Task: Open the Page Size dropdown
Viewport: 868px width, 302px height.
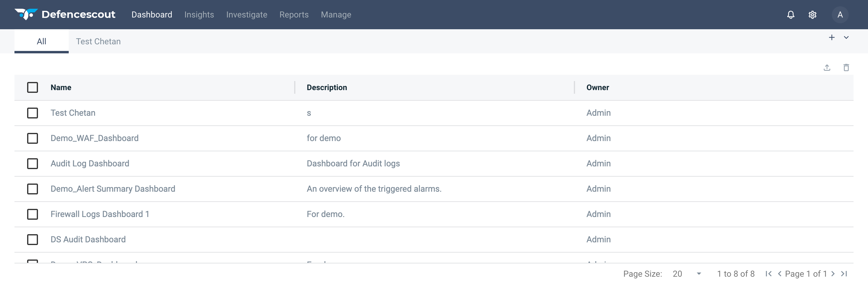Action: (686, 274)
